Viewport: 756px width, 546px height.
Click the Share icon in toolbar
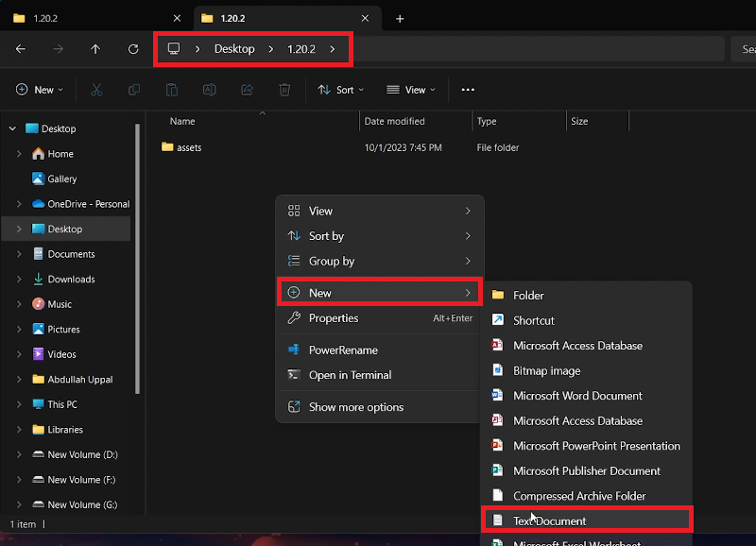(x=248, y=90)
